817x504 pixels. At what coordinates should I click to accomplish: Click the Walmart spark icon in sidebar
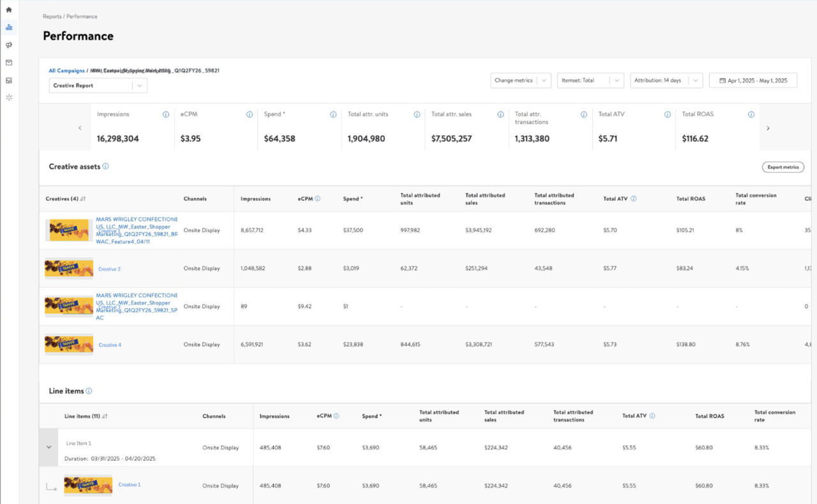pyautogui.click(x=9, y=98)
